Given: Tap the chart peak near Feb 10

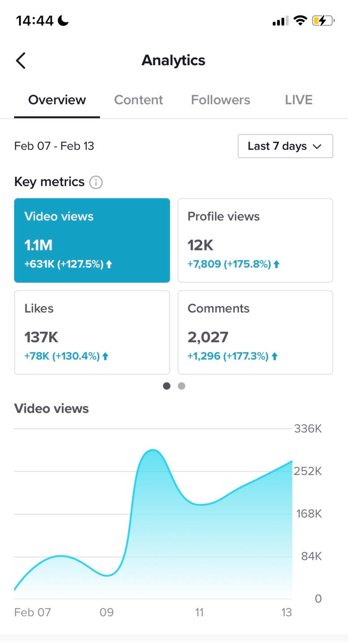Looking at the screenshot, I should coord(153,450).
